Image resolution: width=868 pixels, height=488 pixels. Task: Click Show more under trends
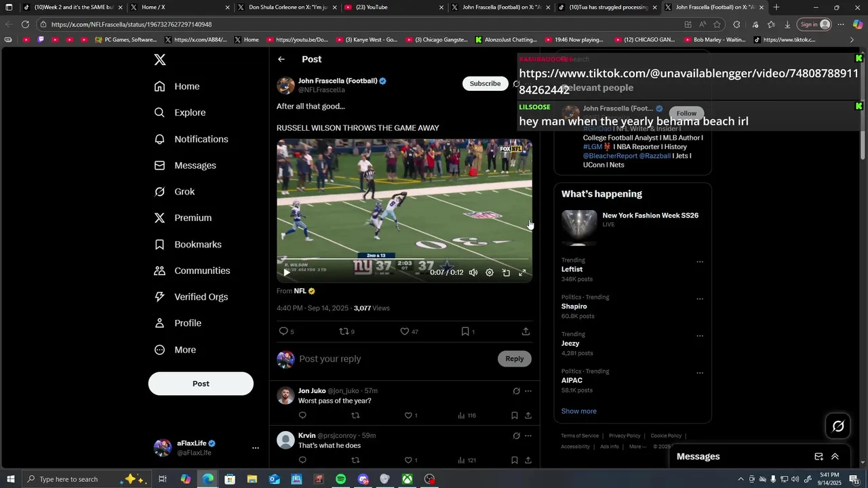(579, 411)
